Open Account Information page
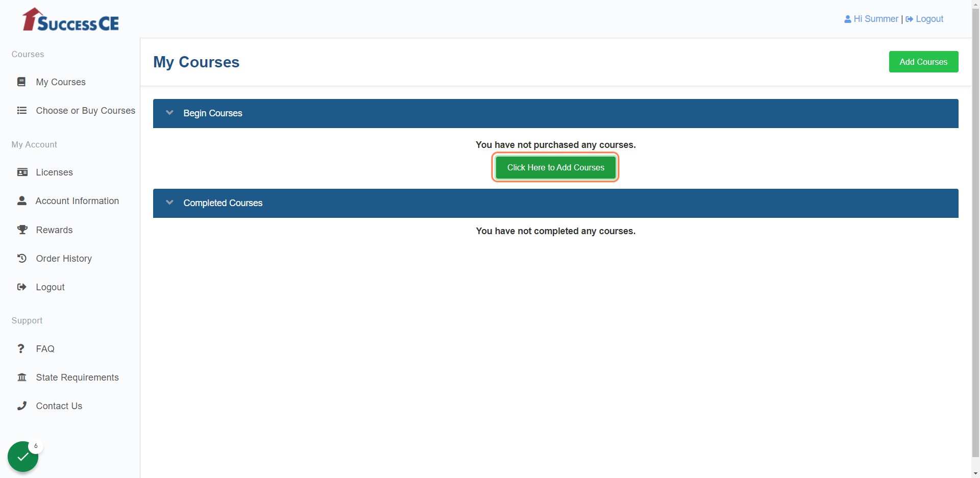The width and height of the screenshot is (980, 478). (x=77, y=200)
